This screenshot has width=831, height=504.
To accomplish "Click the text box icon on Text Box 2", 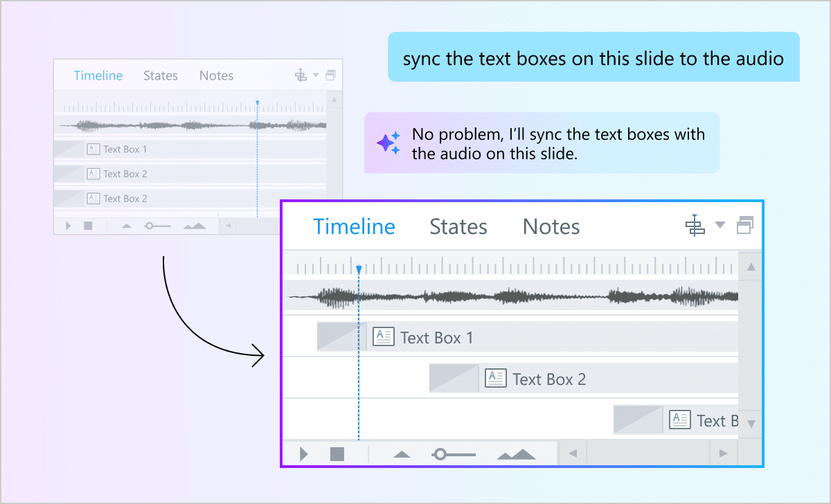I will pyautogui.click(x=494, y=378).
